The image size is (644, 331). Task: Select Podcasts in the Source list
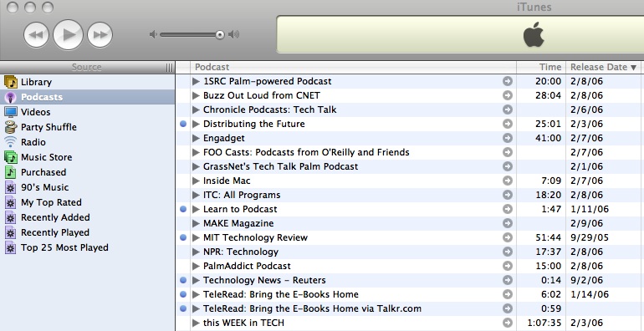pos(88,97)
